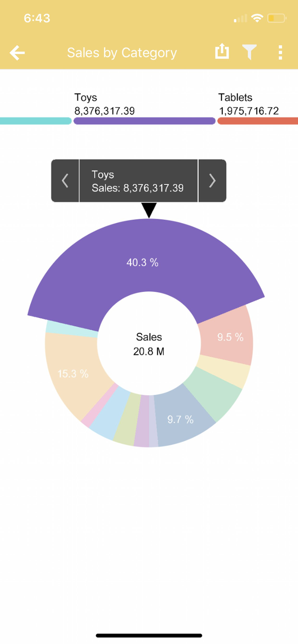
Task: Tap the Sales by Category title
Action: tap(122, 52)
